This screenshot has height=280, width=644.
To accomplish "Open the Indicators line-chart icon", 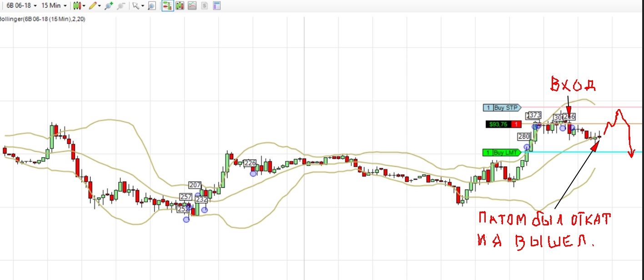I will [192, 6].
